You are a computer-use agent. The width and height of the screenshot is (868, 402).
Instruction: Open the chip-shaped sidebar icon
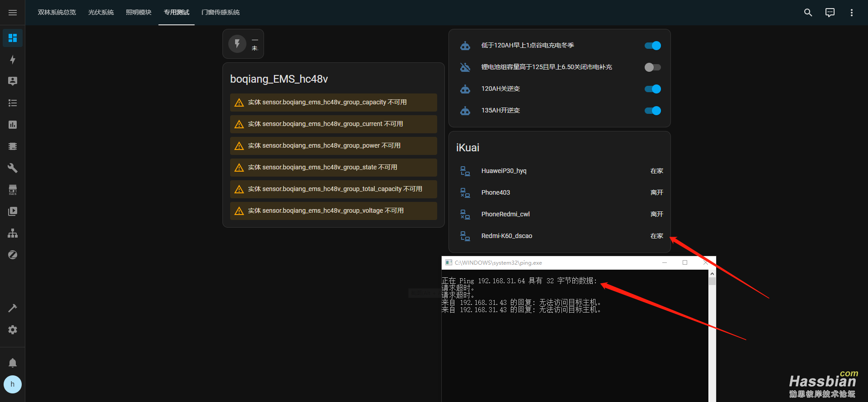pyautogui.click(x=13, y=146)
